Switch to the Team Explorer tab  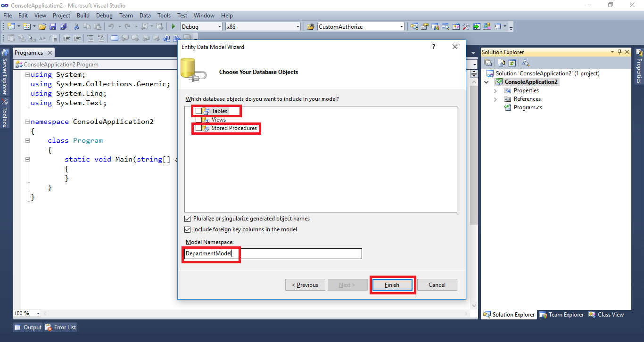(561, 314)
